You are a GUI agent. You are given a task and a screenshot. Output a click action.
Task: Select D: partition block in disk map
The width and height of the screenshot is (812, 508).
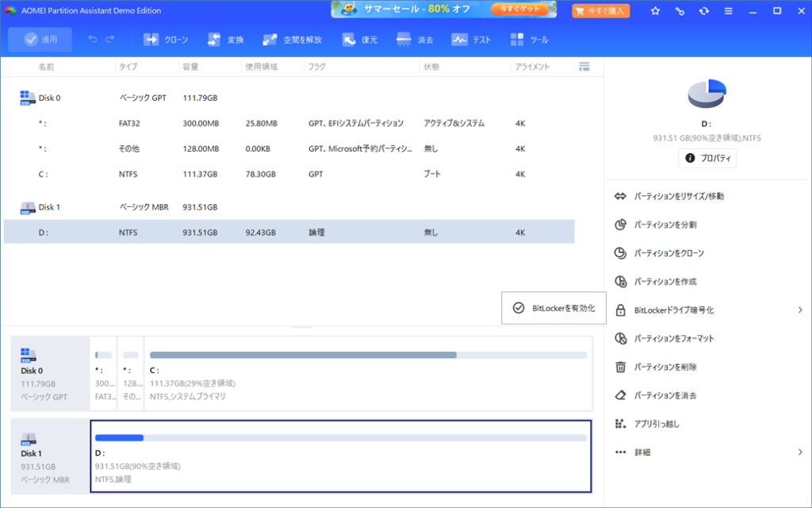(x=341, y=456)
